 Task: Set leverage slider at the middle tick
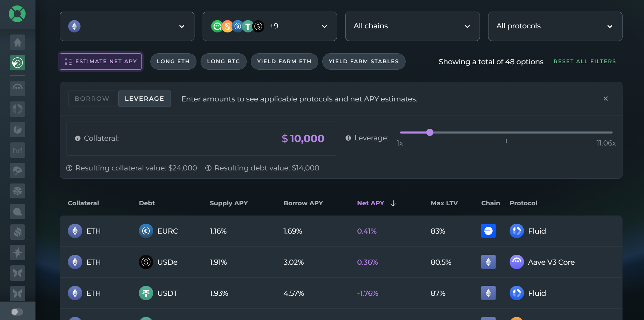pos(506,133)
